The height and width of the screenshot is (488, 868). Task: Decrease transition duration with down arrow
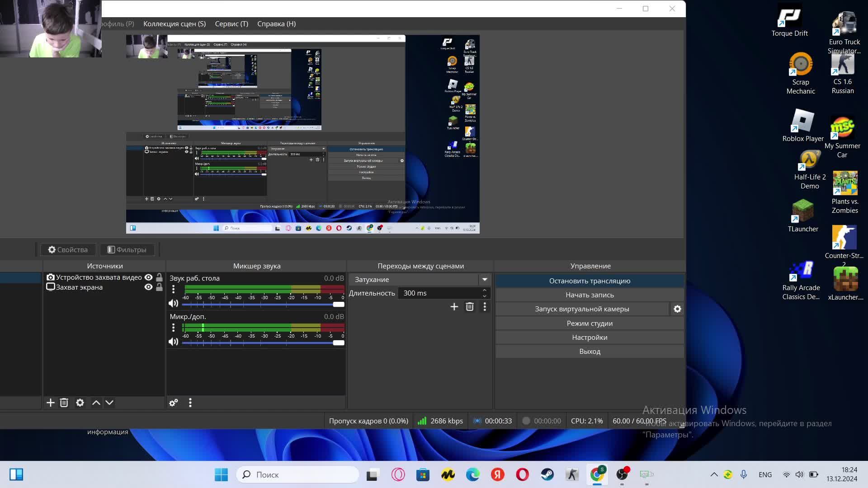click(485, 296)
